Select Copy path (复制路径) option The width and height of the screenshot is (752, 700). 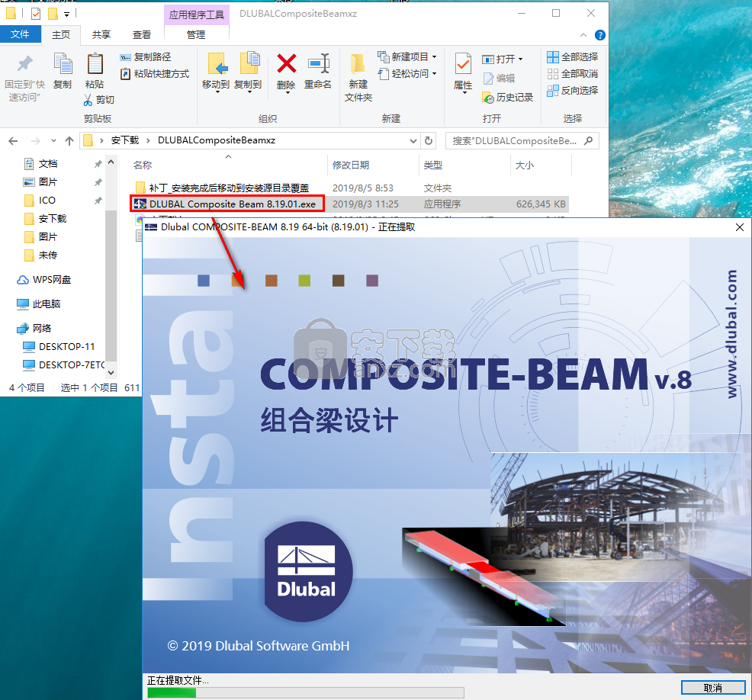pyautogui.click(x=146, y=57)
